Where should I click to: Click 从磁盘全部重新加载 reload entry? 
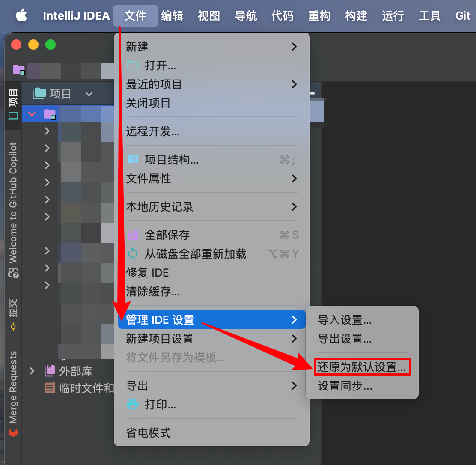(195, 254)
